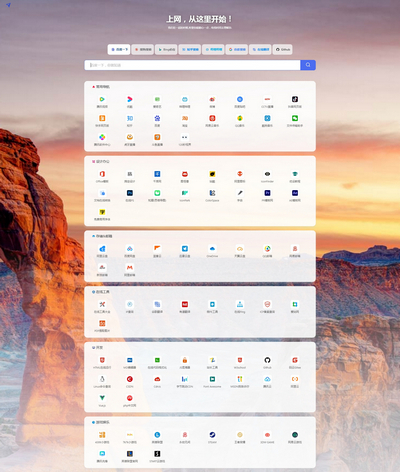Open GitHub octocat icon in development section
This screenshot has width=400, height=472.
tap(267, 360)
